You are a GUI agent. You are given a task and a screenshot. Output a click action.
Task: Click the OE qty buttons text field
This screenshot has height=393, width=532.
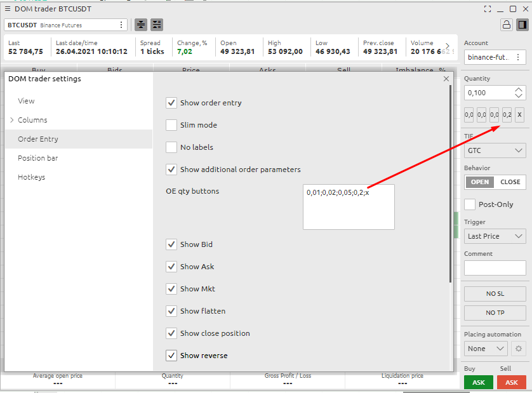[349, 207]
